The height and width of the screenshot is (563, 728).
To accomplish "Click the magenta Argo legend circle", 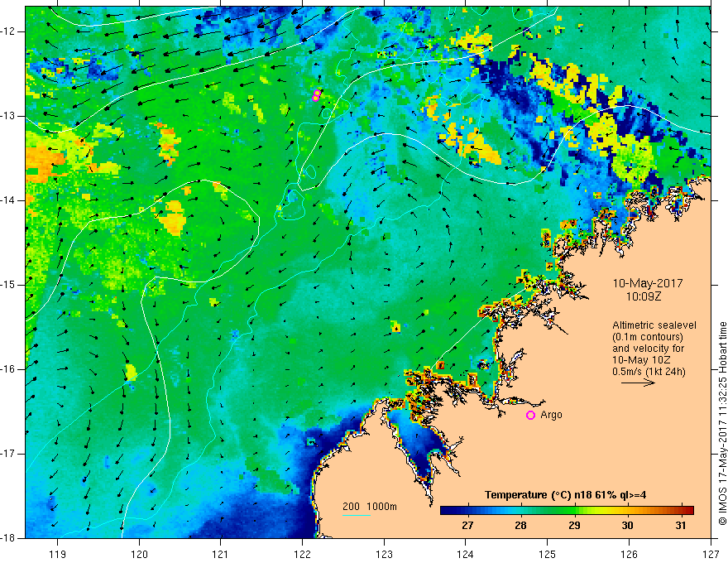I will 530,416.
